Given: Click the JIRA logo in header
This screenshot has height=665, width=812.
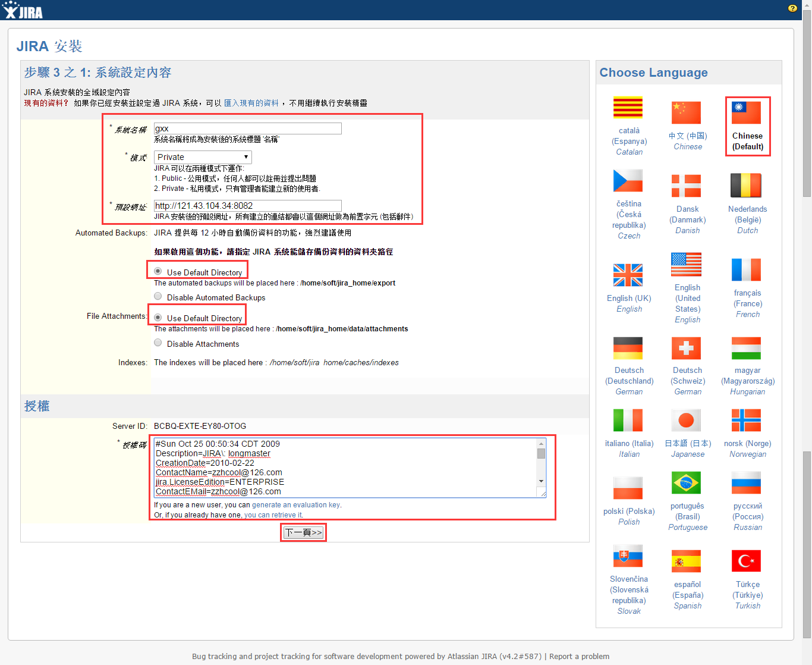Looking at the screenshot, I should click(23, 10).
